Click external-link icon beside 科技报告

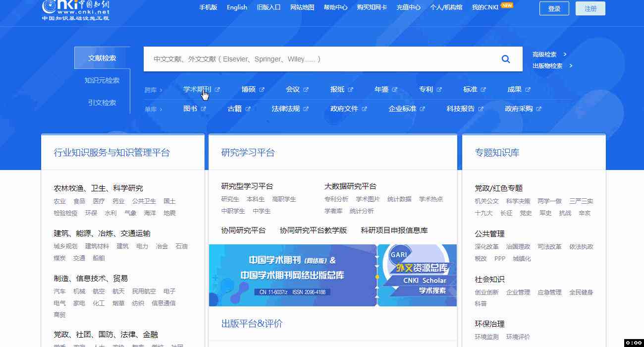click(x=481, y=109)
